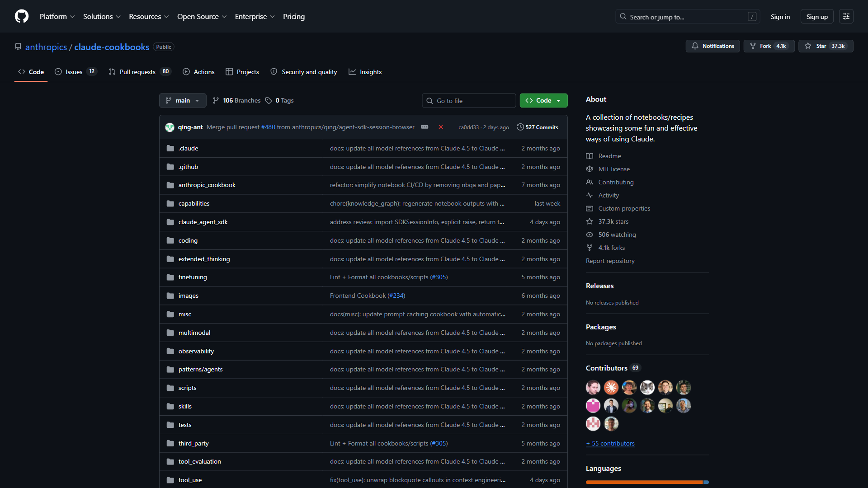Expand the green Code dropdown button

(543, 100)
